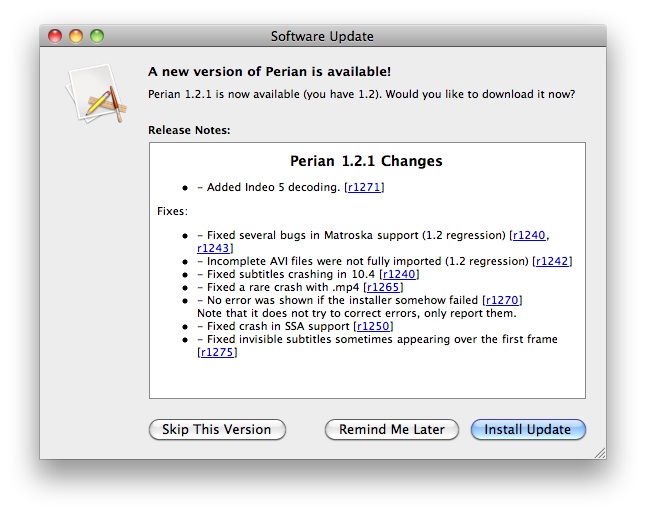Open the r1270 installer error link
646x514 pixels.
pyautogui.click(x=502, y=300)
